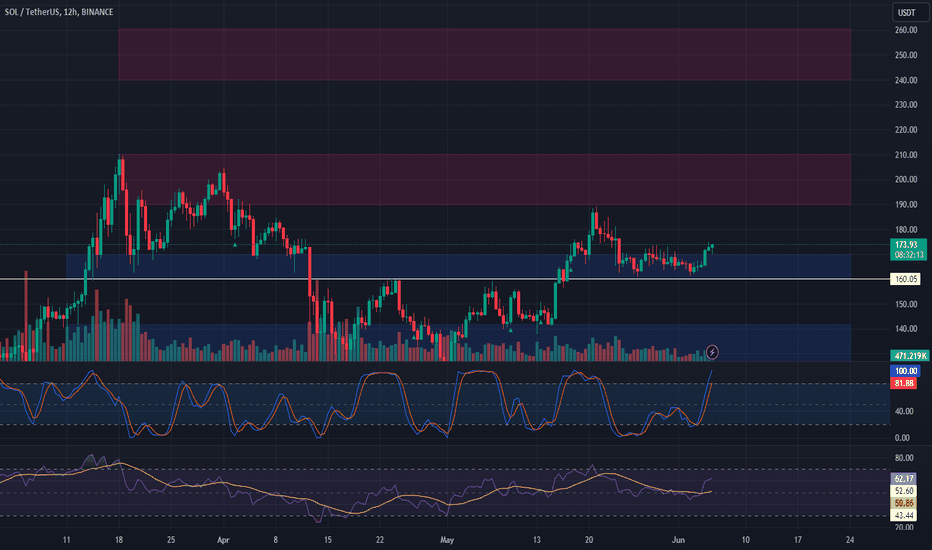Click the 230.00 price axis label
The height and width of the screenshot is (550, 932).
906,105
